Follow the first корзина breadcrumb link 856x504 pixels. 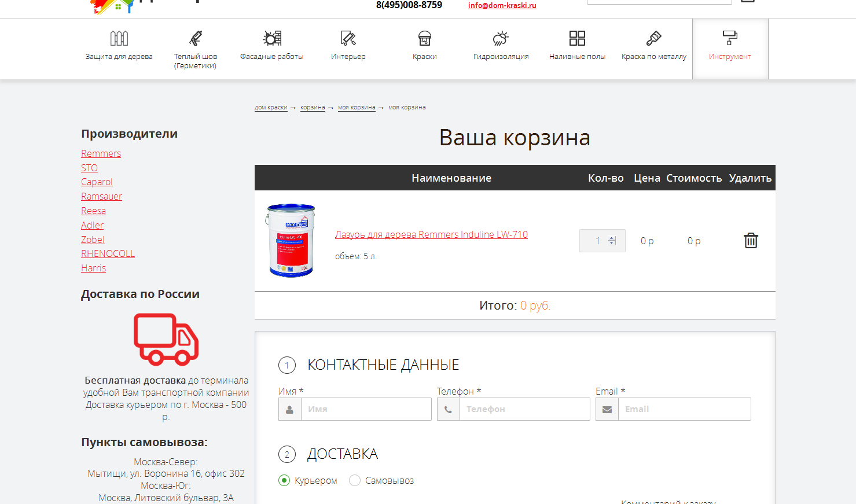(x=313, y=108)
